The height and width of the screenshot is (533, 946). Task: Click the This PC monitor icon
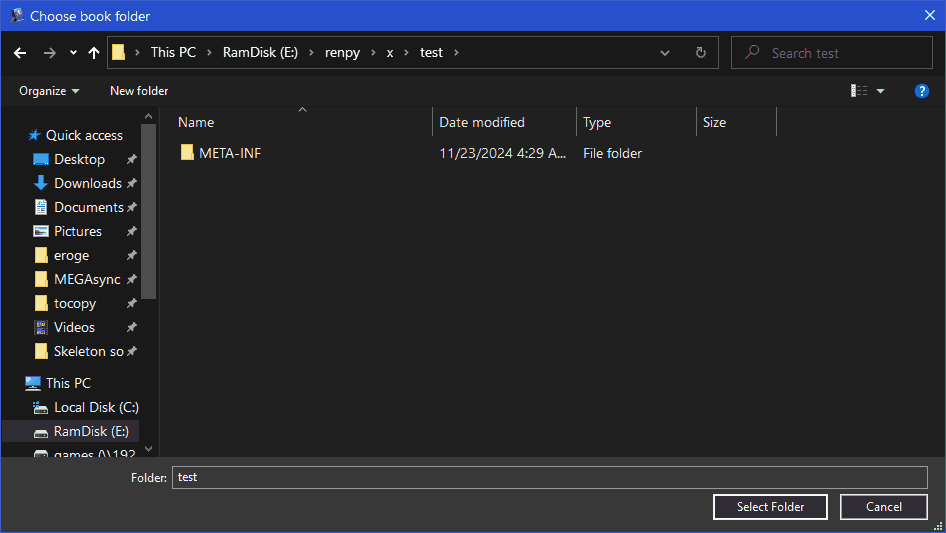[33, 383]
